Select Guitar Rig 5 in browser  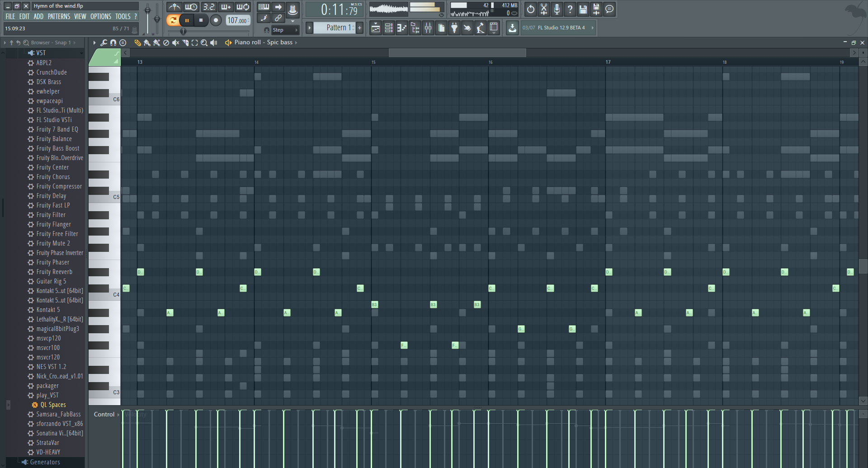pos(51,281)
